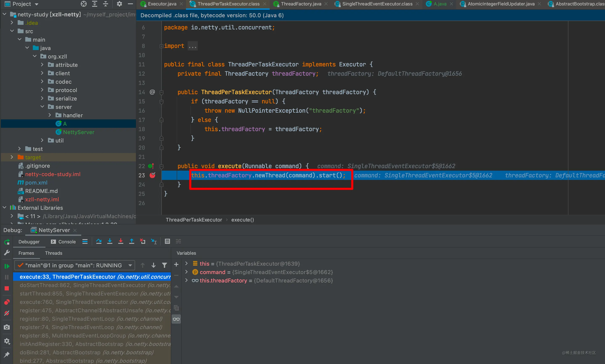Click Drop Frame icon

pyautogui.click(x=143, y=242)
